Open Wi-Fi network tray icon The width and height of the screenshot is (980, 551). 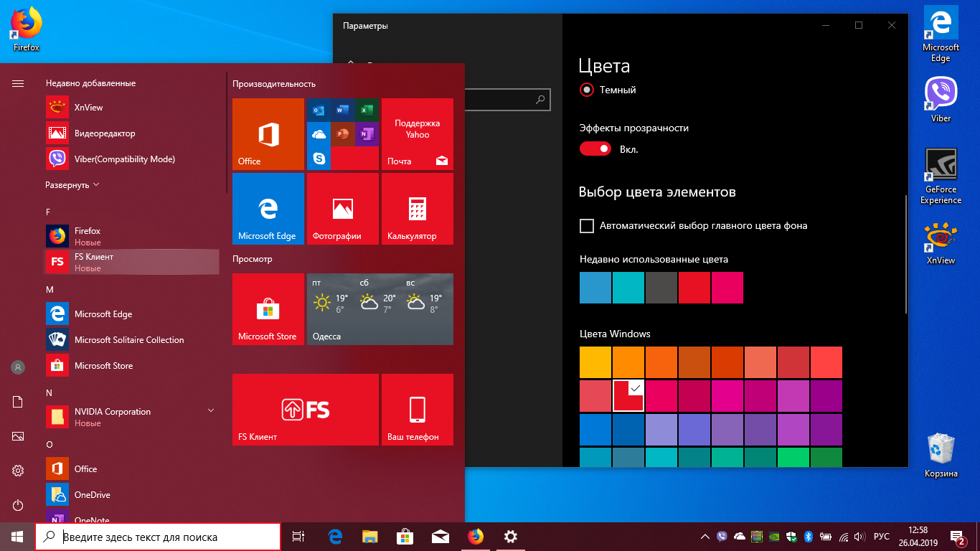click(x=844, y=537)
